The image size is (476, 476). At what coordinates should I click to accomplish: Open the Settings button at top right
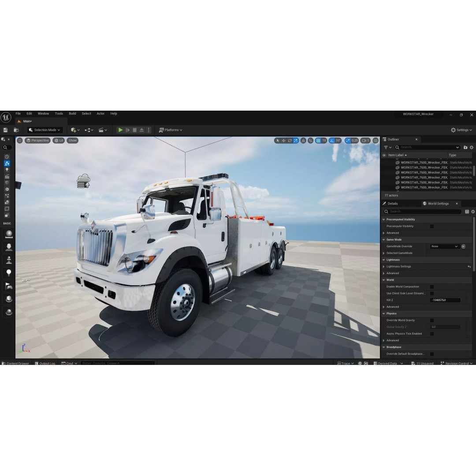tap(461, 130)
